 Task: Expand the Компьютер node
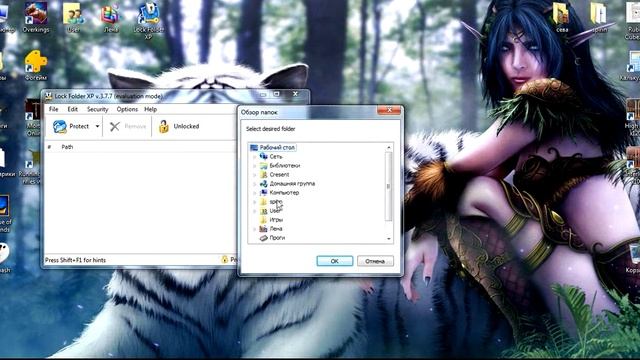click(255, 193)
